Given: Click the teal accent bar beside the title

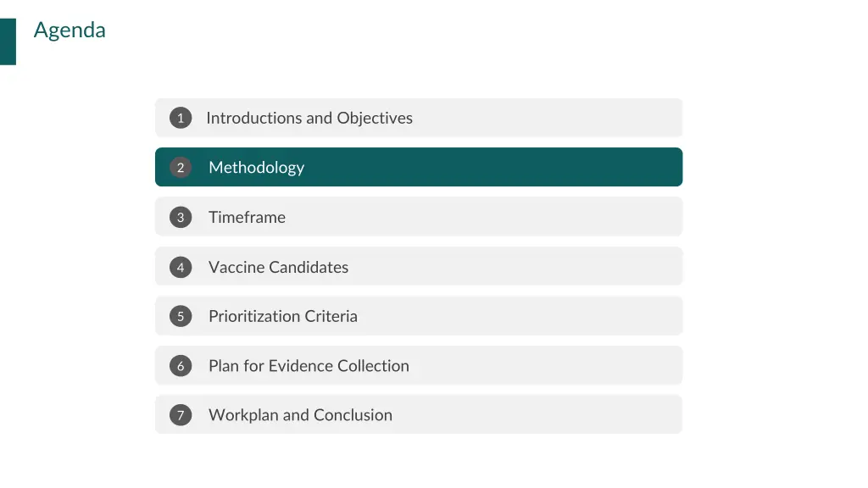Looking at the screenshot, I should pos(8,42).
